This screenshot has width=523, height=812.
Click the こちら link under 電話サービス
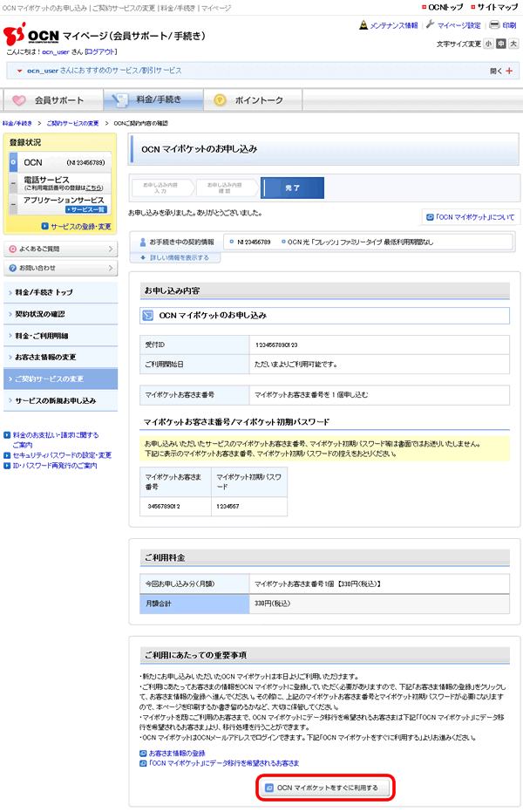point(94,188)
